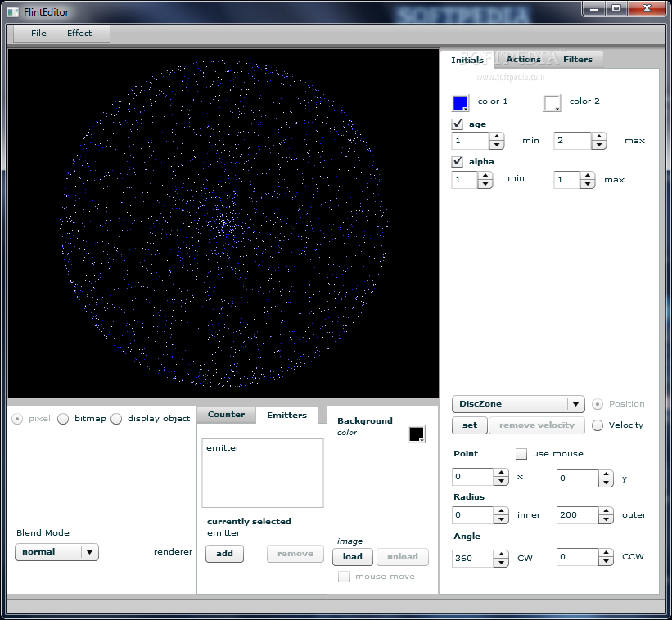Toggle the mouse move checkbox
Image resolution: width=672 pixels, height=620 pixels.
[344, 577]
